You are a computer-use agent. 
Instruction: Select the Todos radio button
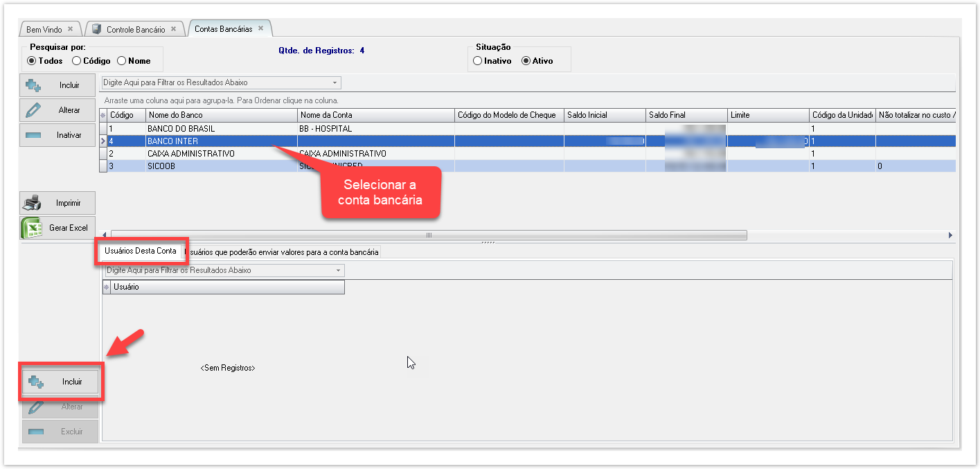[31, 61]
